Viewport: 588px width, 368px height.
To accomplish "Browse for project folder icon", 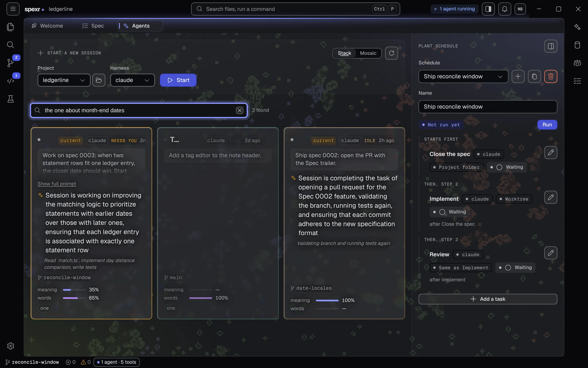I will [x=99, y=80].
